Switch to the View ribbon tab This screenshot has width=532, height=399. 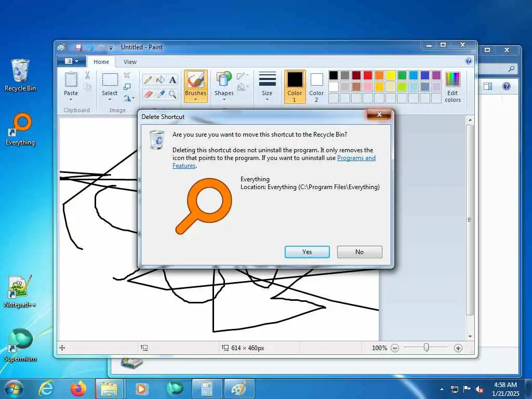pyautogui.click(x=130, y=62)
